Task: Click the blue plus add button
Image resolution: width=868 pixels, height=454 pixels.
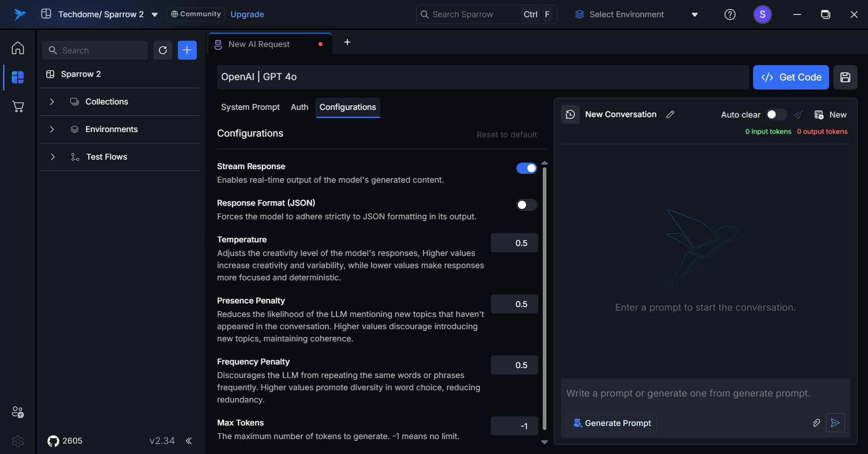Action: click(187, 50)
